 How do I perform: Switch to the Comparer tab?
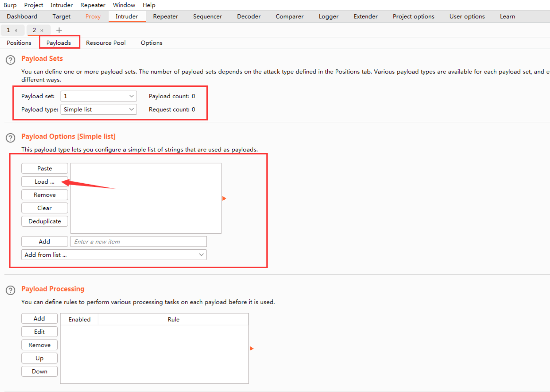pyautogui.click(x=290, y=16)
